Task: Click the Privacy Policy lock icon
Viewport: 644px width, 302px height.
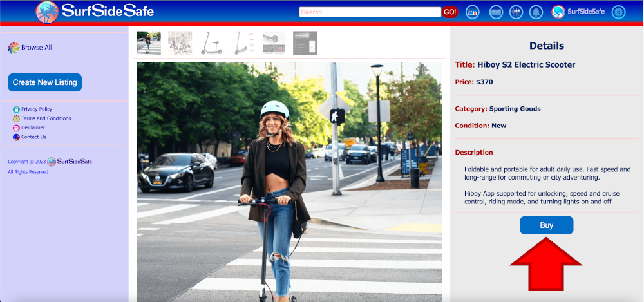Action: (x=16, y=109)
